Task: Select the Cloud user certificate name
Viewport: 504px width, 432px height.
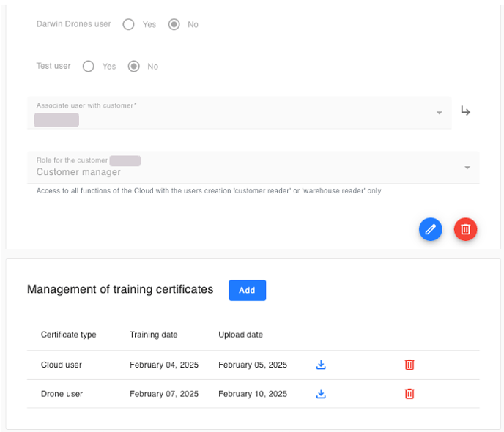Action: click(62, 365)
